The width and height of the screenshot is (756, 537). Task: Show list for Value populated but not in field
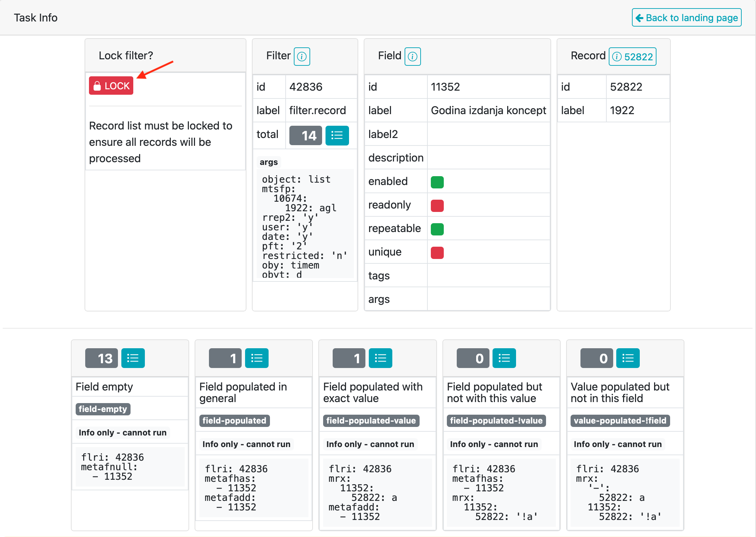(x=628, y=358)
